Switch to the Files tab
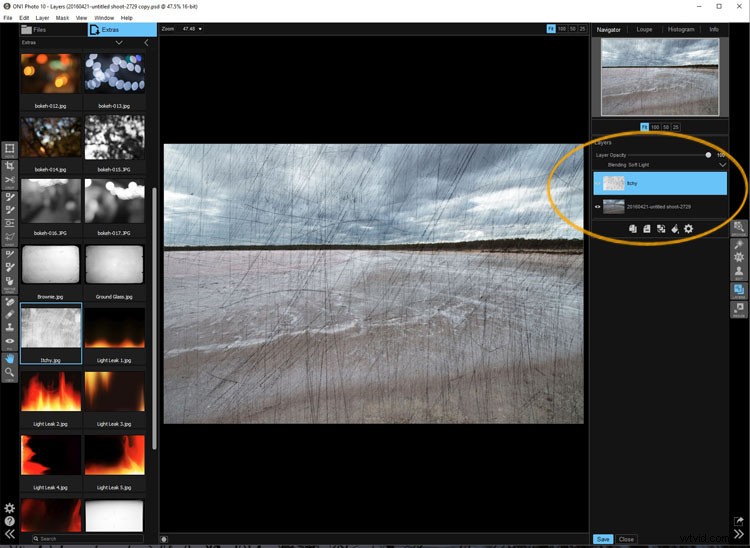 tap(53, 30)
